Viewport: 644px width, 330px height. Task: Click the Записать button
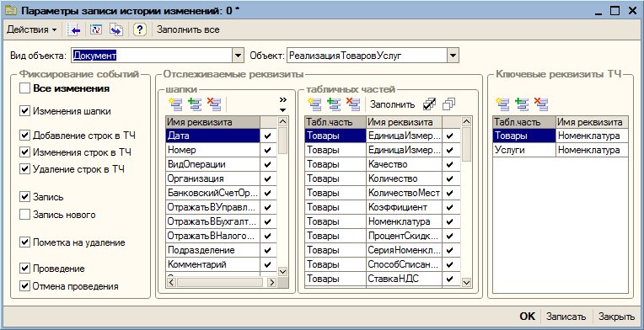click(x=566, y=316)
